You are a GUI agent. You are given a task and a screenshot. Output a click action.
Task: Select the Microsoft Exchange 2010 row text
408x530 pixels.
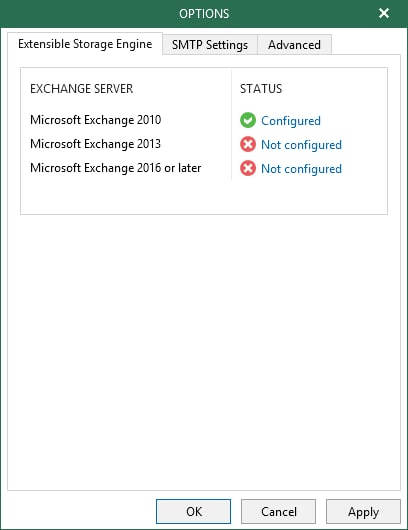(x=95, y=120)
